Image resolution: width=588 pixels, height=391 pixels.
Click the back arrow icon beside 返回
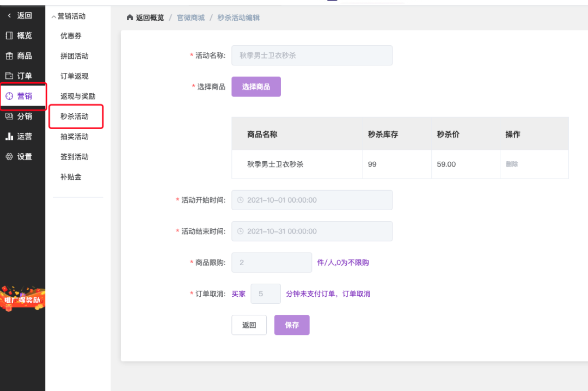[9, 15]
